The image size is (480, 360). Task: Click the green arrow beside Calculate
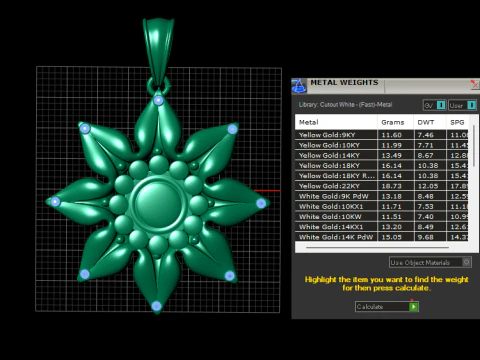[414, 307]
